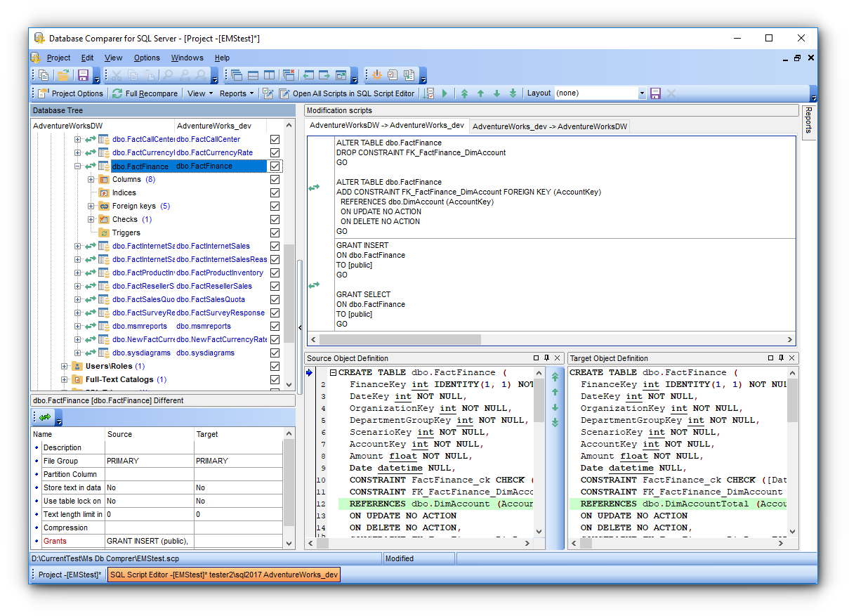Click the green Execute play arrow icon
Screen dimensions: 849x616
point(445,93)
